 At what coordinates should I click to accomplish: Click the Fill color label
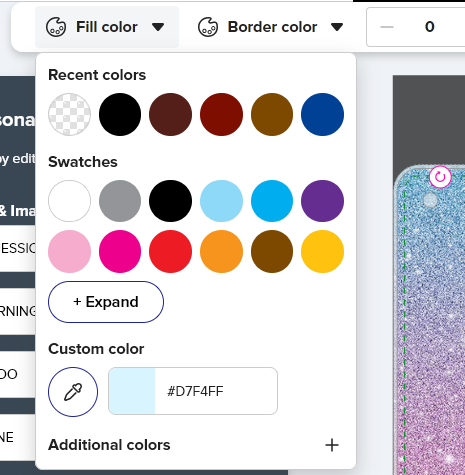tap(107, 27)
